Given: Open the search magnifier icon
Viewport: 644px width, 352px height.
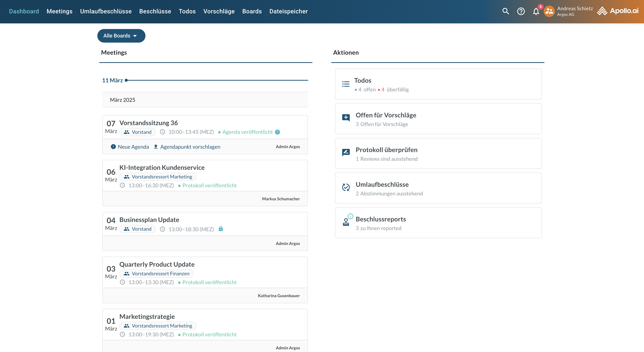Looking at the screenshot, I should tap(506, 11).
